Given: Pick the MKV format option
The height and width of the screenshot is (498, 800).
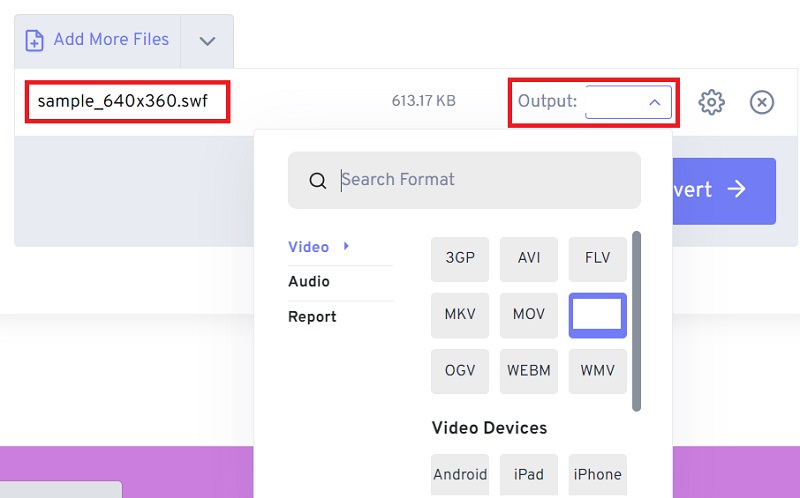Looking at the screenshot, I should [x=460, y=314].
